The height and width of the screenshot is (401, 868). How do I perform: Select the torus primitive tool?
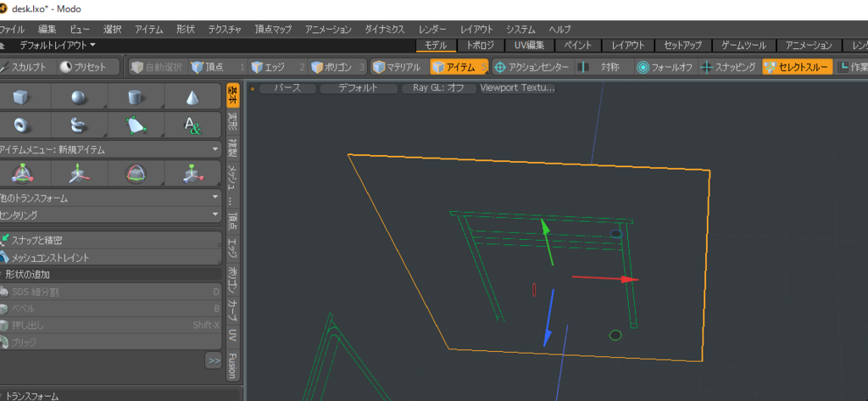pyautogui.click(x=22, y=125)
